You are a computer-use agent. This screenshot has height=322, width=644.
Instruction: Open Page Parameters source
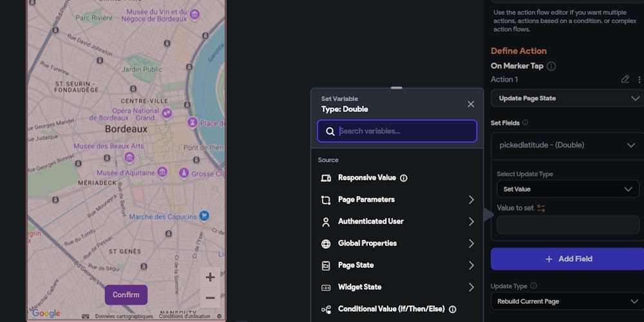(x=397, y=200)
